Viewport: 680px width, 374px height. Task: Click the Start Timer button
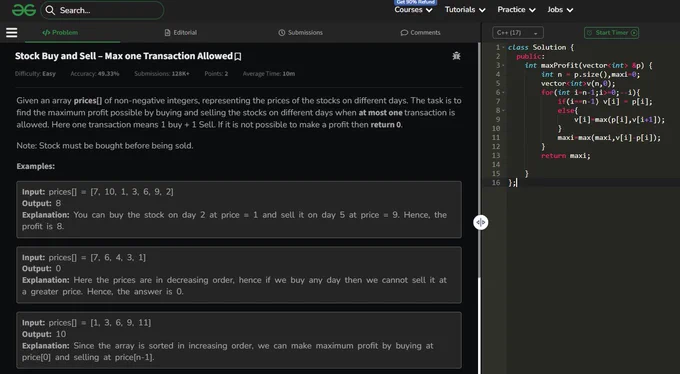[611, 33]
